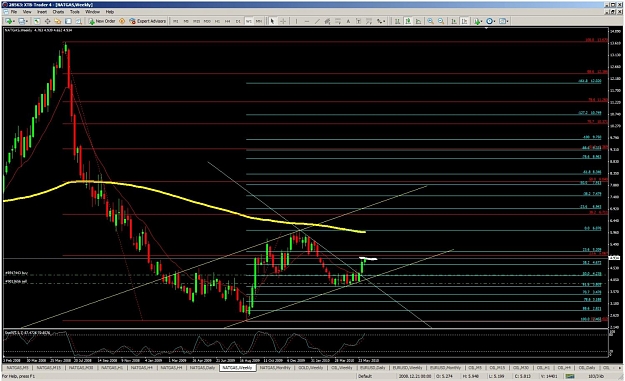625x381 pixels.
Task: Select the text 'A' annotation tool
Action: (x=348, y=21)
